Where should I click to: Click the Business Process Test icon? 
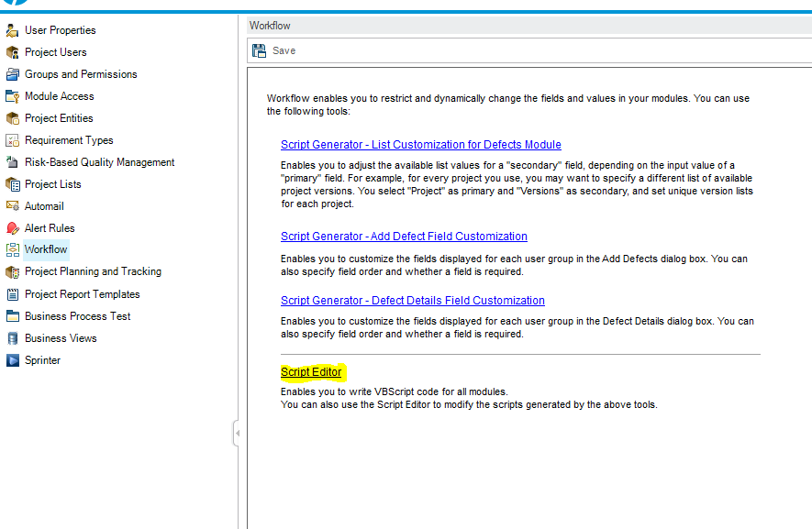pos(13,316)
